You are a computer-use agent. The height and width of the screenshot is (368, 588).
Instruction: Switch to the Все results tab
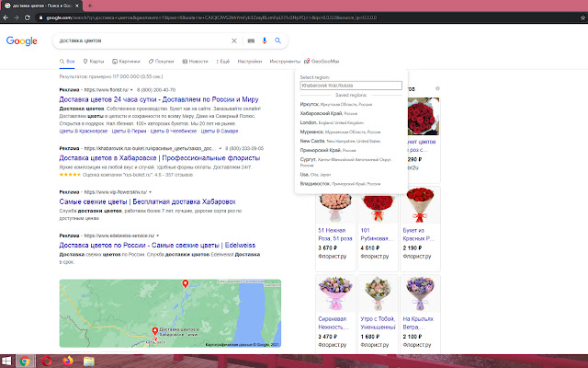[67, 62]
